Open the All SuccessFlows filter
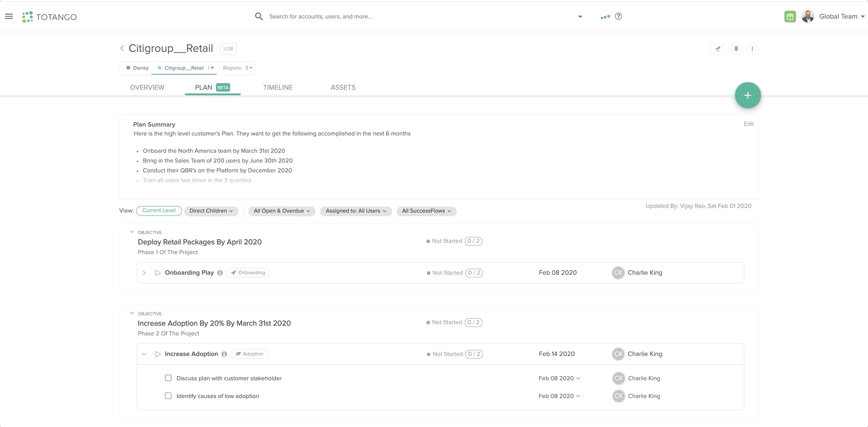The width and height of the screenshot is (868, 427). (x=427, y=211)
